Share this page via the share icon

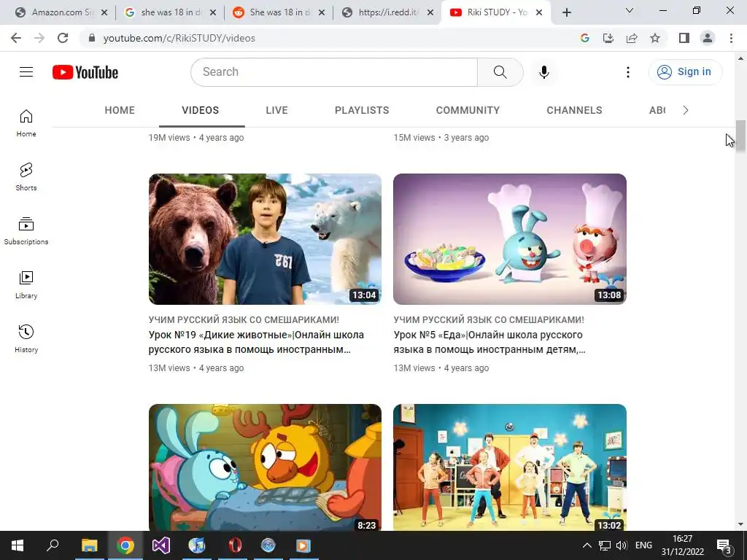[x=632, y=38]
